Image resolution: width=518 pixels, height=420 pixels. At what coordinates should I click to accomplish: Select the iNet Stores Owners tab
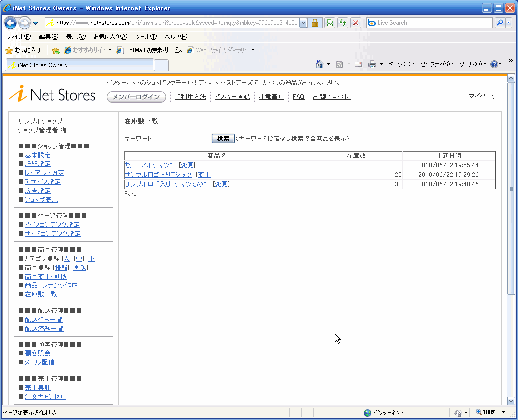pyautogui.click(x=79, y=65)
